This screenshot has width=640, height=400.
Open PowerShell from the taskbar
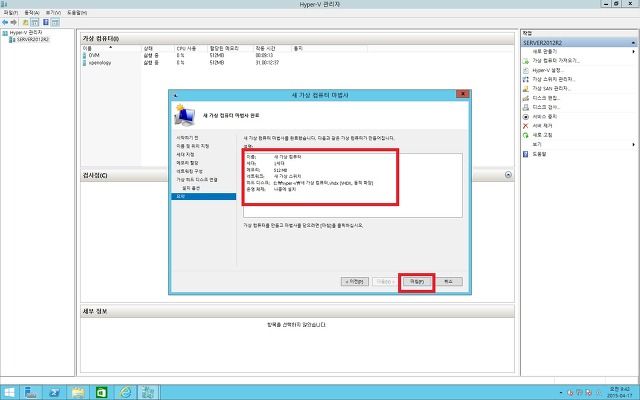[55, 393]
